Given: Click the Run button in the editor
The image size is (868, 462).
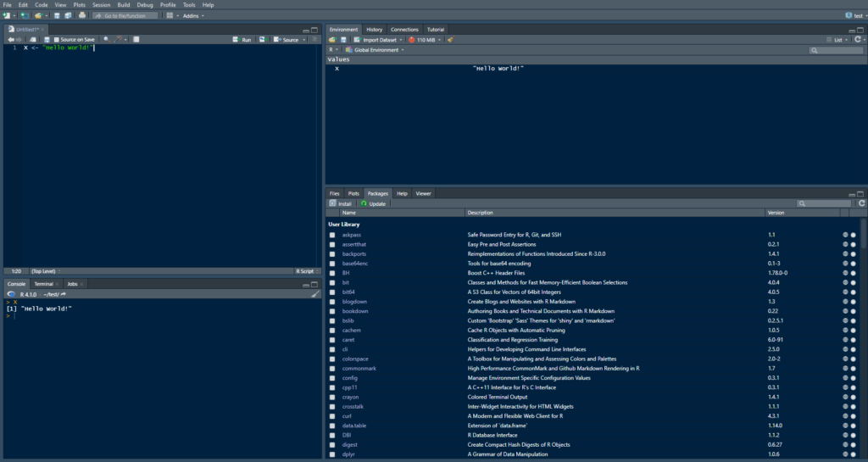Looking at the screenshot, I should (x=242, y=40).
